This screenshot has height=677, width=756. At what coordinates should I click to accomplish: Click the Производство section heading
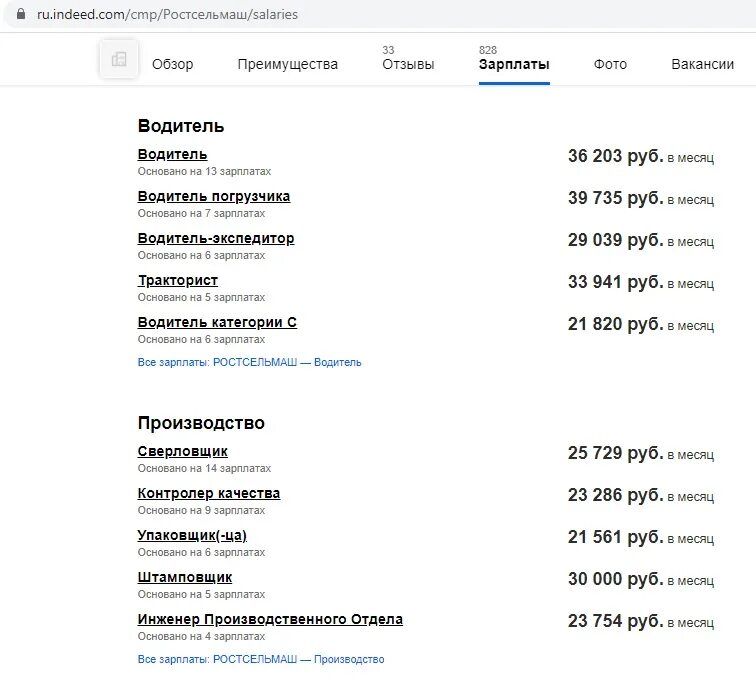[201, 423]
